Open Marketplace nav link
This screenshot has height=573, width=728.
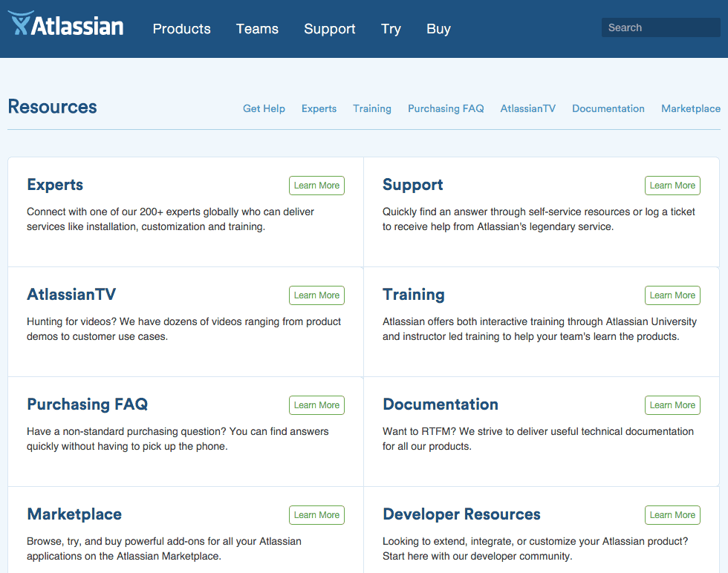click(691, 108)
